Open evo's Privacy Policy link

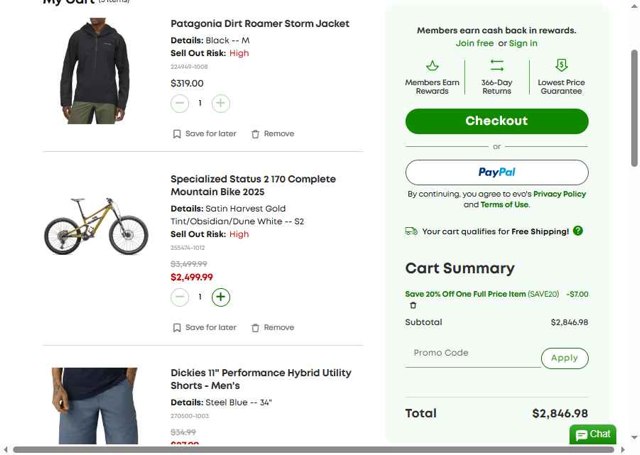(x=560, y=194)
